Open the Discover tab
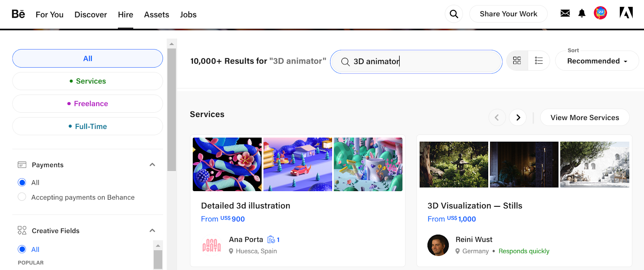 [x=91, y=14]
